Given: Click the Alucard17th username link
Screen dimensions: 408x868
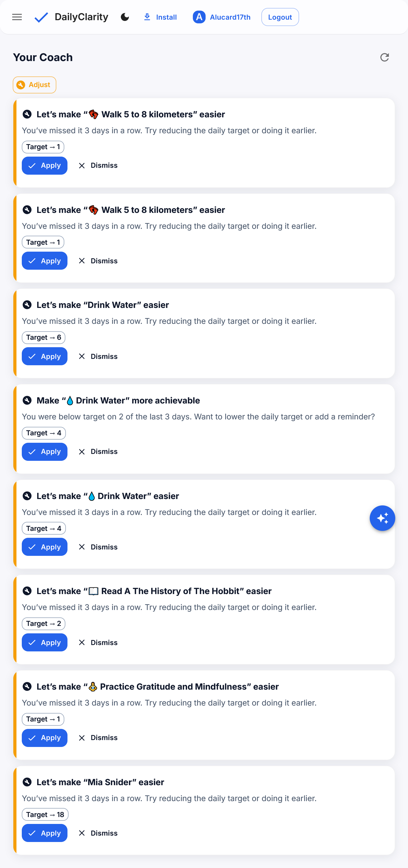Looking at the screenshot, I should point(230,17).
